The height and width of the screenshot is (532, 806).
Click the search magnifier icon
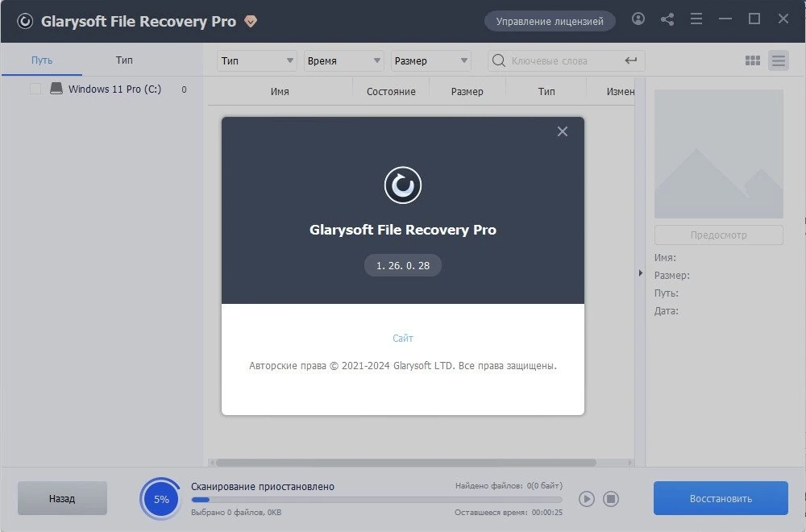click(498, 60)
